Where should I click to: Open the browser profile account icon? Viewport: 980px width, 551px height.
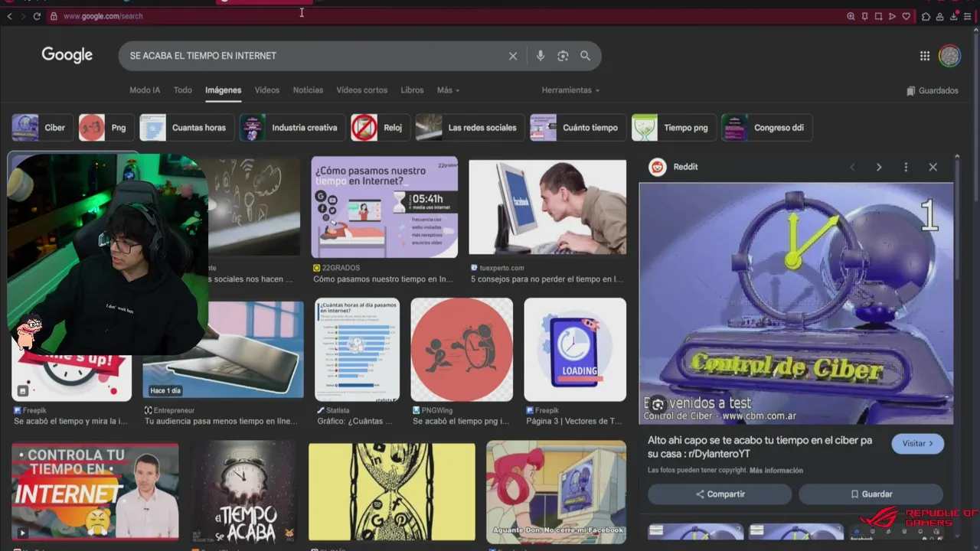point(939,16)
